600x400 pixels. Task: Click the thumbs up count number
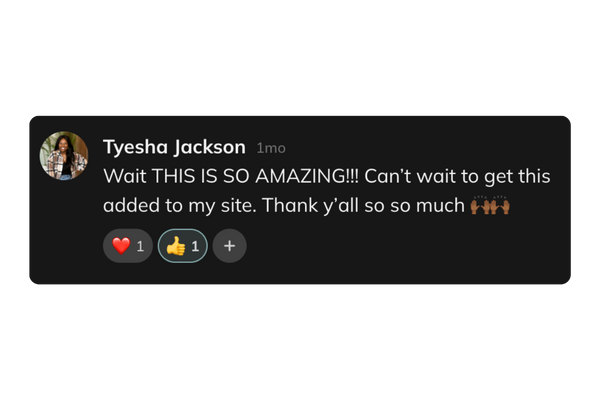point(195,246)
